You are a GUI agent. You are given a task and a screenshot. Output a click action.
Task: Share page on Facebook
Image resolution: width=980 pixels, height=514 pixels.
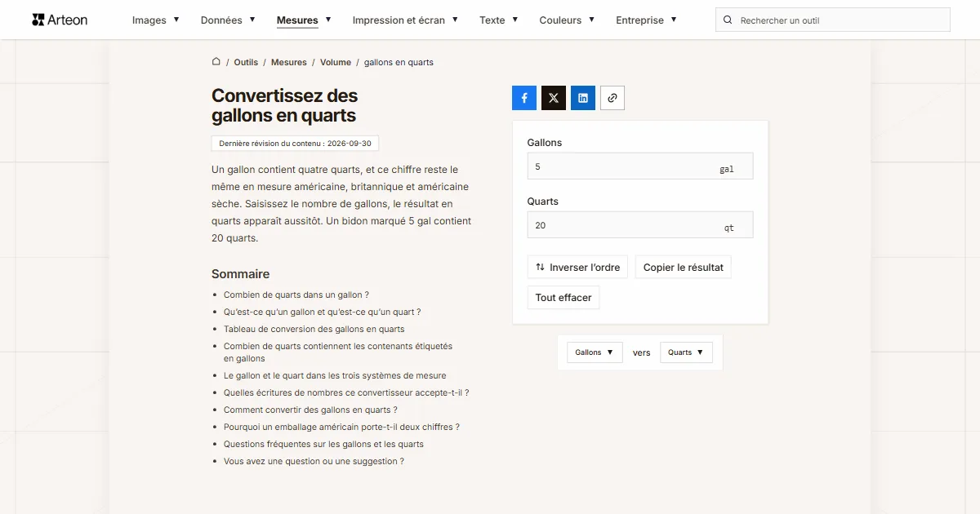524,98
